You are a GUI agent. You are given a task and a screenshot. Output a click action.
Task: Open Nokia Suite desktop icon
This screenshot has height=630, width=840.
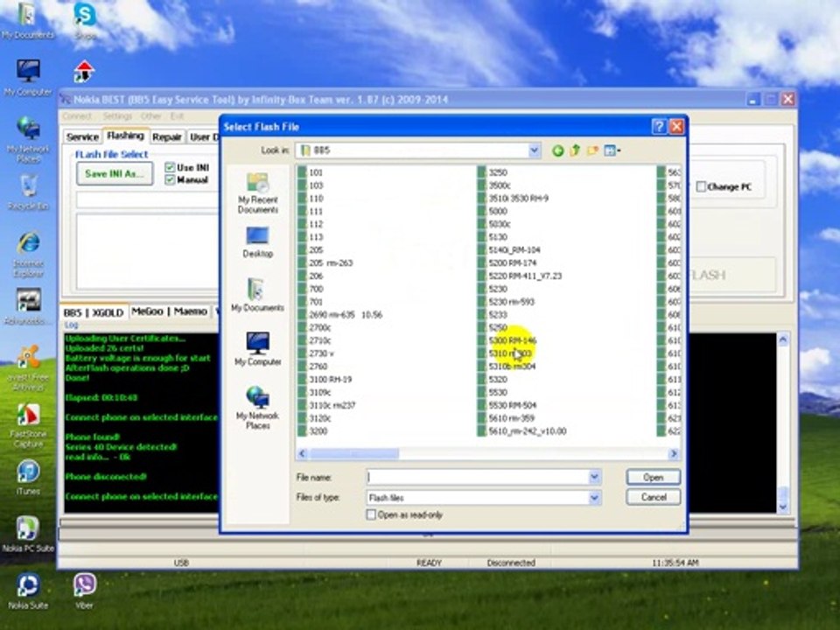tap(28, 591)
